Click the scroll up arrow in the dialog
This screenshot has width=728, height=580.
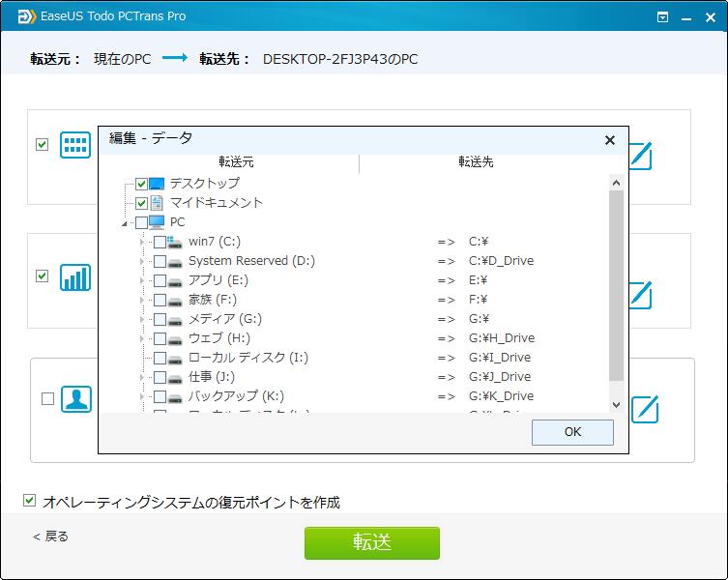616,183
